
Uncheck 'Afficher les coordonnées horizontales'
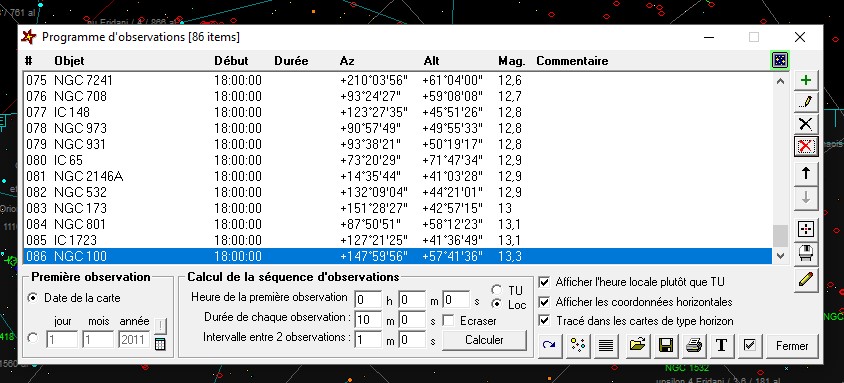544,302
